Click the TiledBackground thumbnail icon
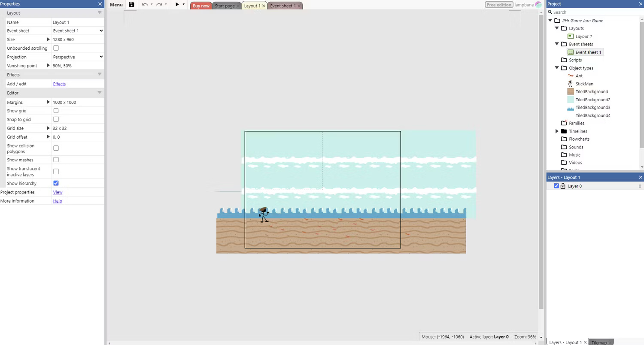644x345 pixels. point(571,91)
